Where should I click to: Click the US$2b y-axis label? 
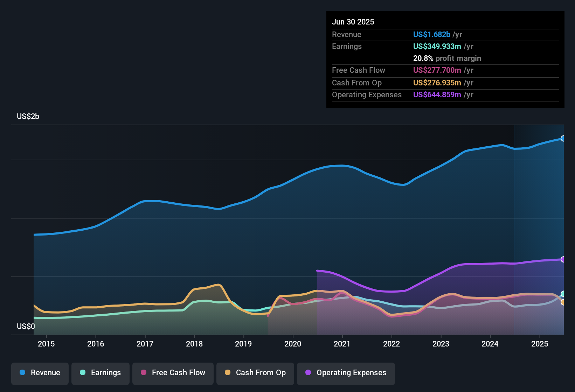tap(28, 116)
